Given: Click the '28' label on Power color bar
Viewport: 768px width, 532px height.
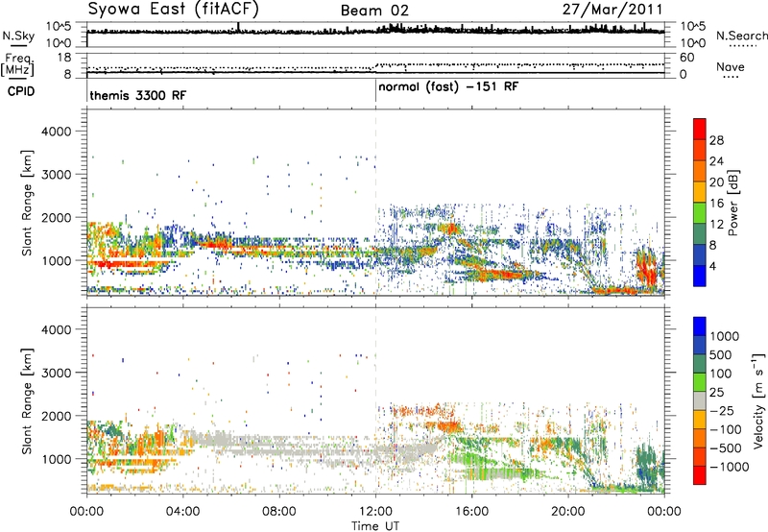Looking at the screenshot, I should pyautogui.click(x=716, y=140).
